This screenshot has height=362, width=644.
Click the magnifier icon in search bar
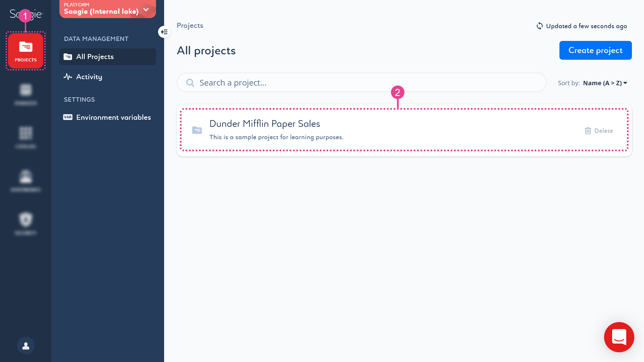190,83
